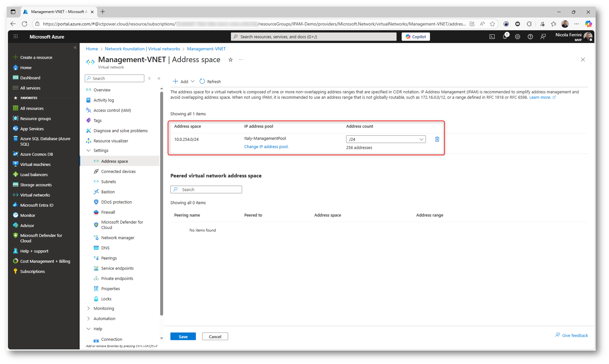Click the help question mark icon

(x=530, y=37)
